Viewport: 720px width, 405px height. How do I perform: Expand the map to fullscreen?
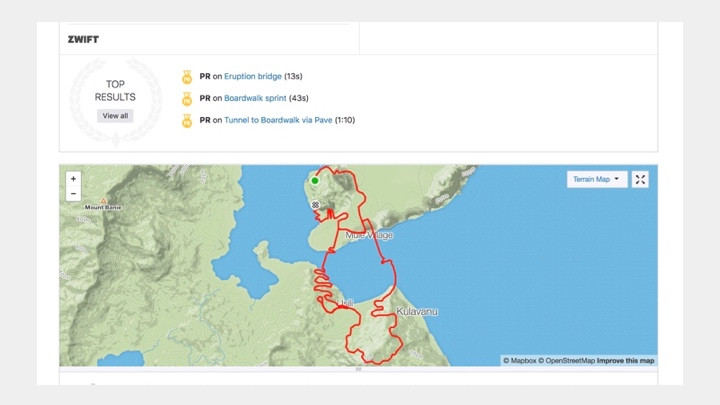pos(640,180)
